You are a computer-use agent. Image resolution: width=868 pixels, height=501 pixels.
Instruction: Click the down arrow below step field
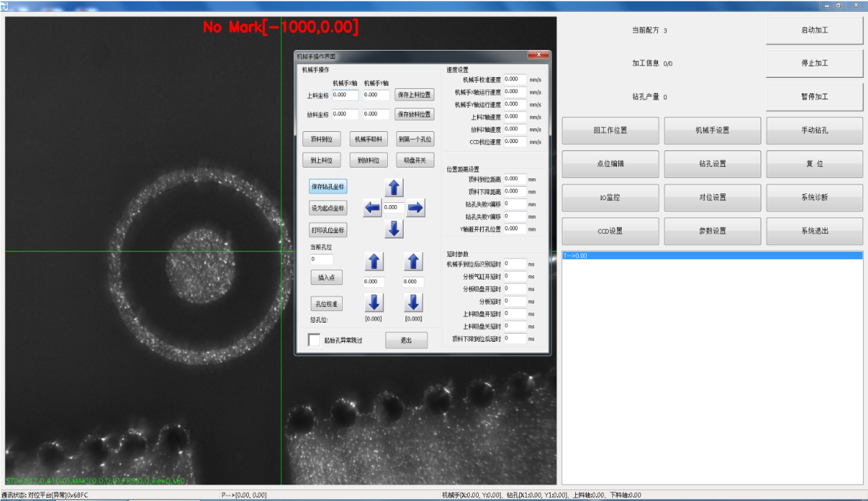point(394,230)
